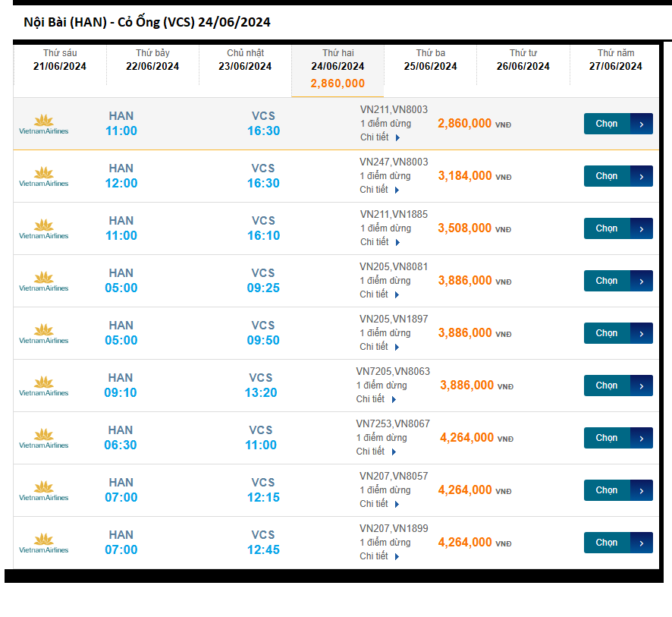Image resolution: width=672 pixels, height=617 pixels.
Task: Expand Chi tiết for flight VN205,VN1897
Action: pyautogui.click(x=380, y=347)
